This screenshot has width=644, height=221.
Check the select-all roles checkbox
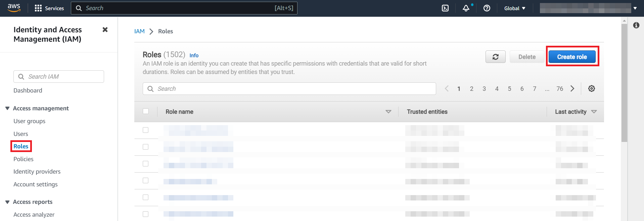[146, 111]
